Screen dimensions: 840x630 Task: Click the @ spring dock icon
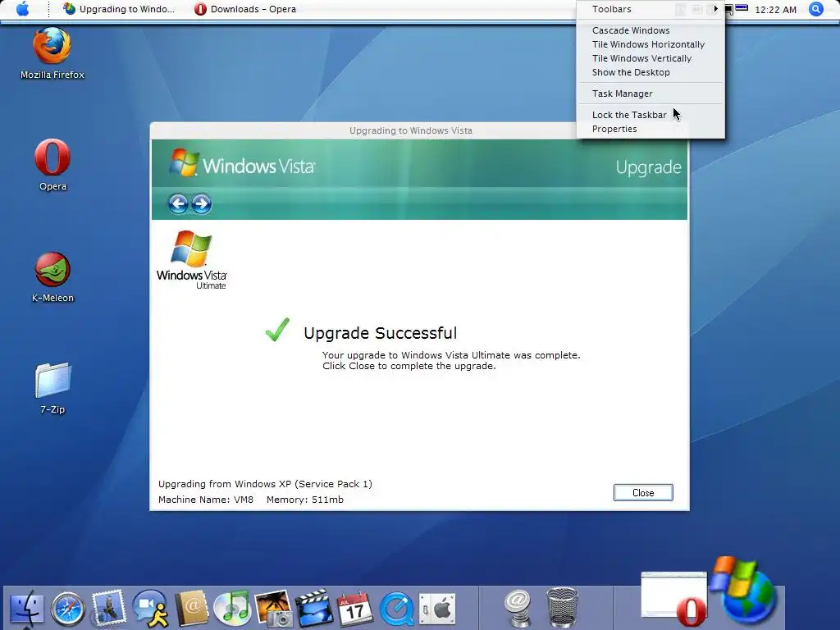[518, 609]
